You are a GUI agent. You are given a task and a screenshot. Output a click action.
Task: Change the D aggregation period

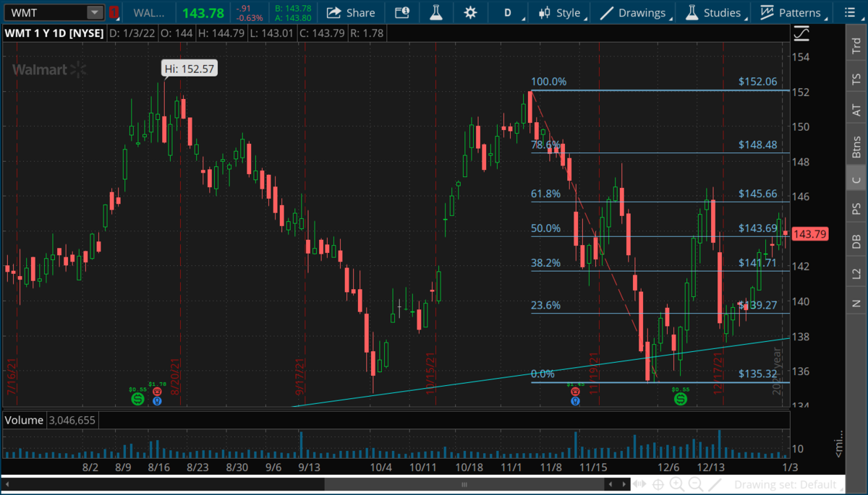pos(507,12)
